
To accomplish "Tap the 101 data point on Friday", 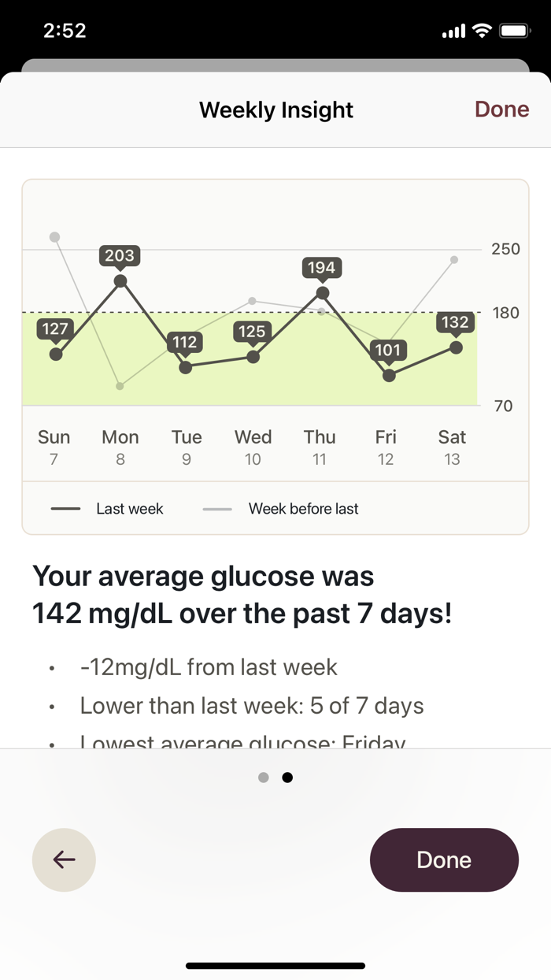I will (389, 377).
